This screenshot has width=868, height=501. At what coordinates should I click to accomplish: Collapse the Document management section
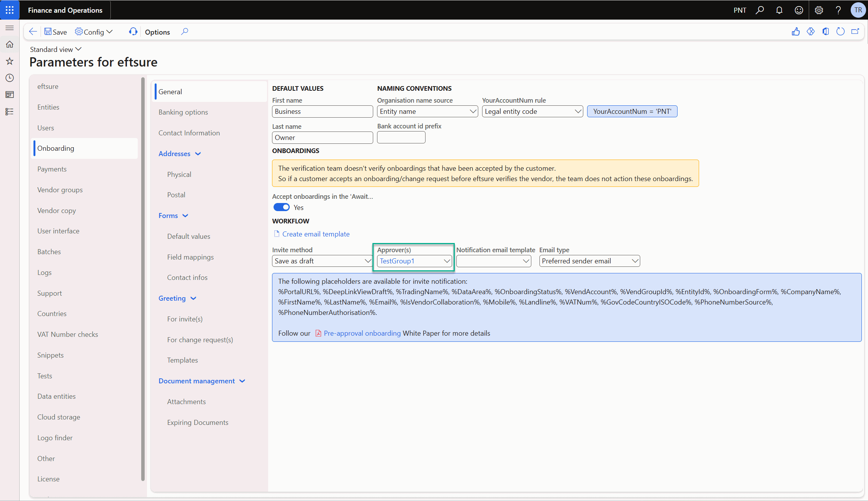point(202,381)
